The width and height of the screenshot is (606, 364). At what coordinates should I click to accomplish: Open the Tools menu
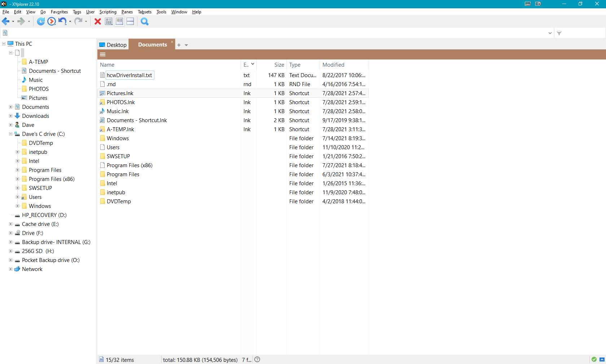pyautogui.click(x=161, y=12)
